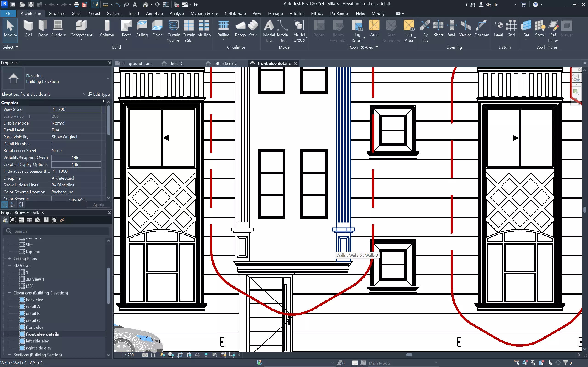Screen dimensions: 588x367
Task: Click Edit for Visibility/Graphics Overrides
Action: [x=76, y=158]
